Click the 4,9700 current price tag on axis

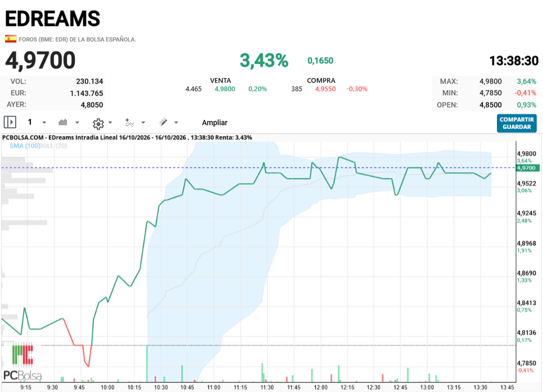tap(527, 168)
